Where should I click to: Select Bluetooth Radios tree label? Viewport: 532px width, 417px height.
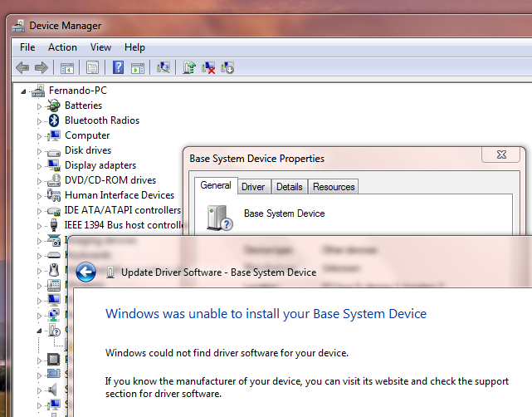coord(102,120)
